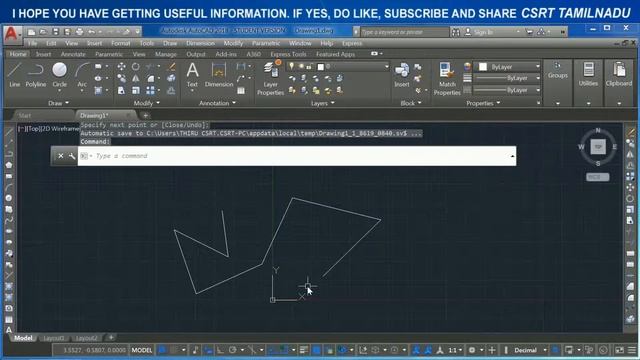
Task: Open the Format menu
Action: [x=120, y=43]
